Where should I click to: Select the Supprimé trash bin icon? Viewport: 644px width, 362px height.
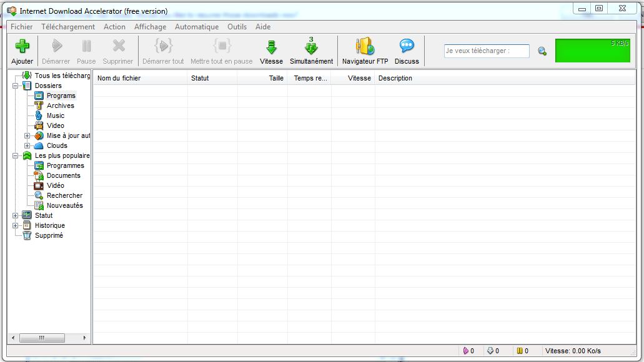(x=27, y=235)
